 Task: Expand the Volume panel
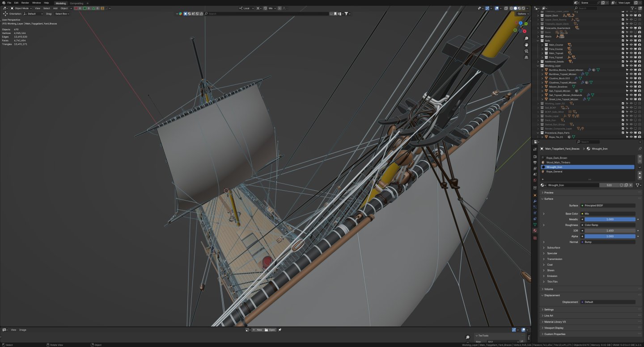tap(549, 289)
